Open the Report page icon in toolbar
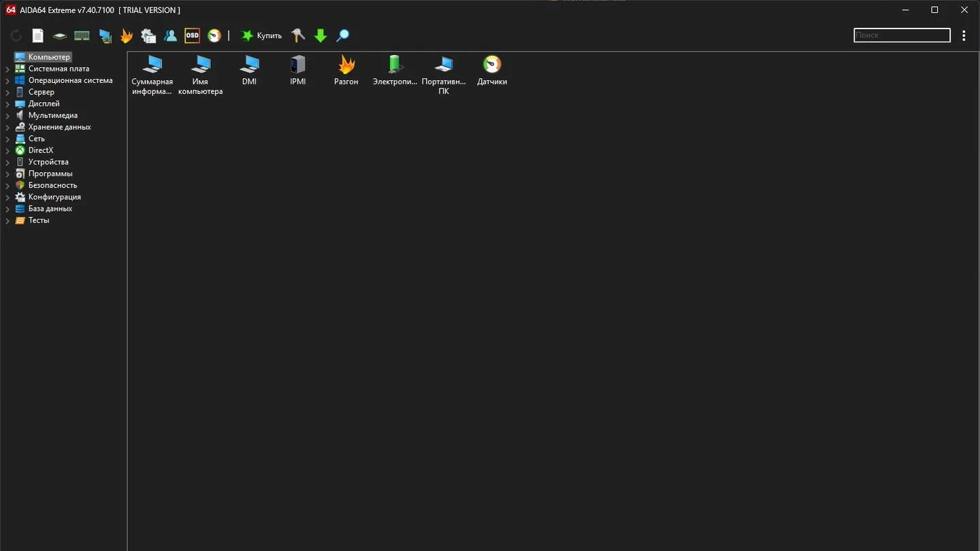 tap(38, 35)
